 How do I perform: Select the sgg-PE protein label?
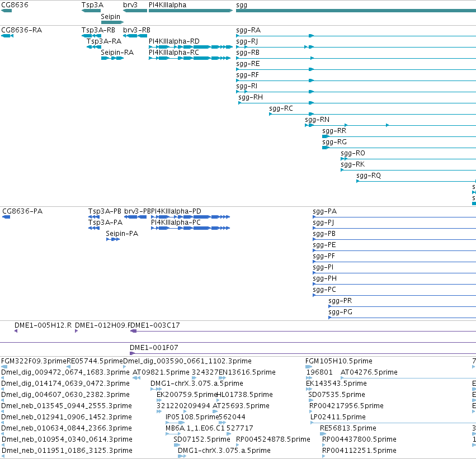324,245
